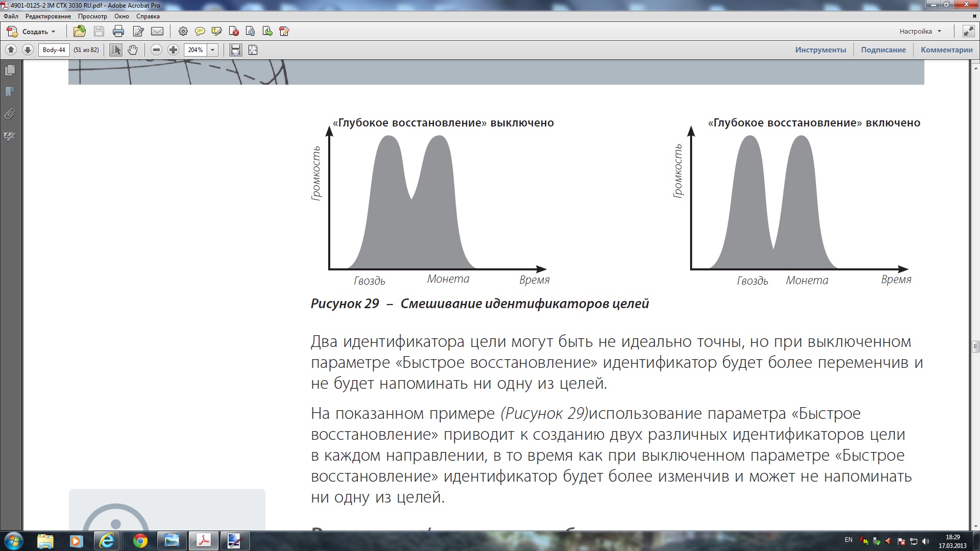The image size is (980, 551).
Task: Open Page Thumbnails panel in sidebar
Action: pos(10,70)
